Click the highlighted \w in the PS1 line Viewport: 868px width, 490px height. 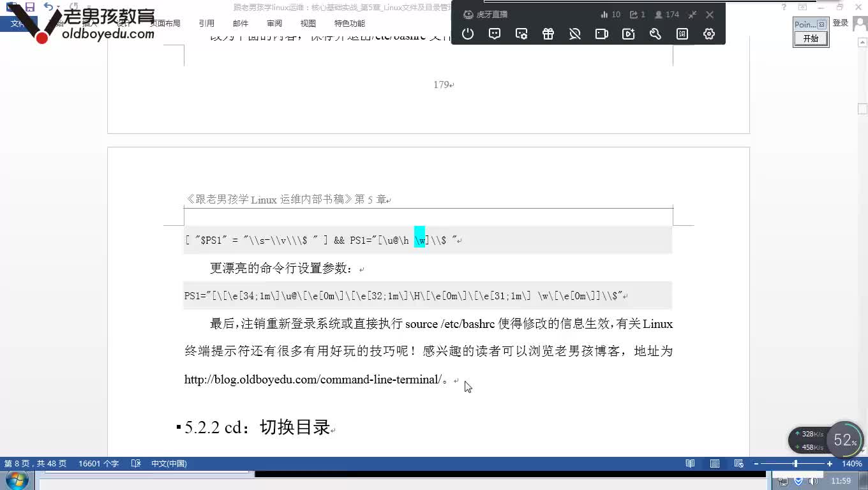click(x=420, y=241)
